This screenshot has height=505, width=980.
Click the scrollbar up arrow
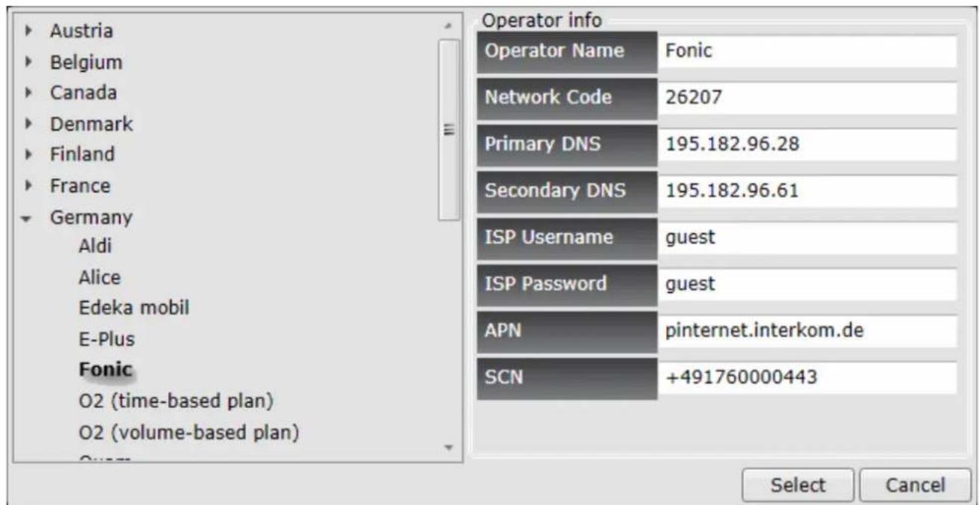[449, 28]
